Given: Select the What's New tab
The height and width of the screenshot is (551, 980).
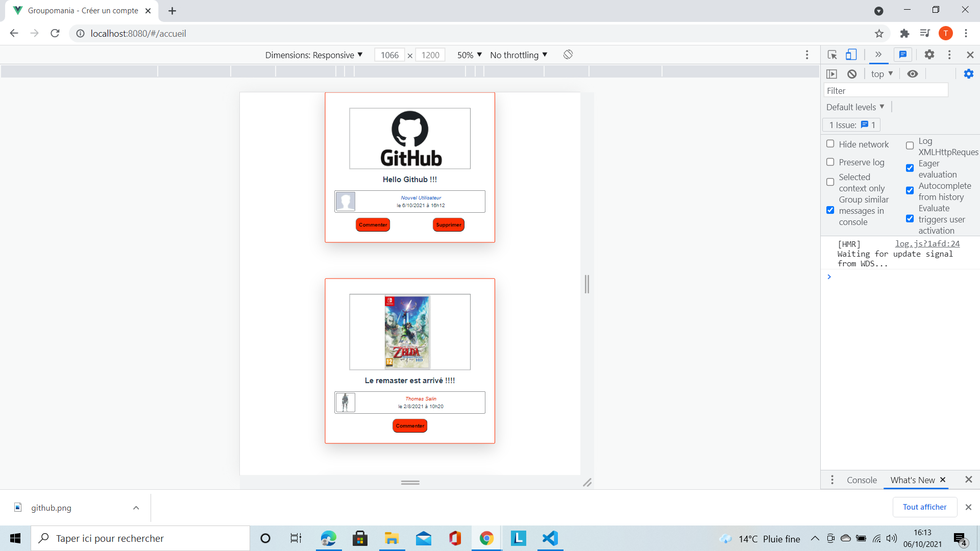Looking at the screenshot, I should pyautogui.click(x=913, y=480).
